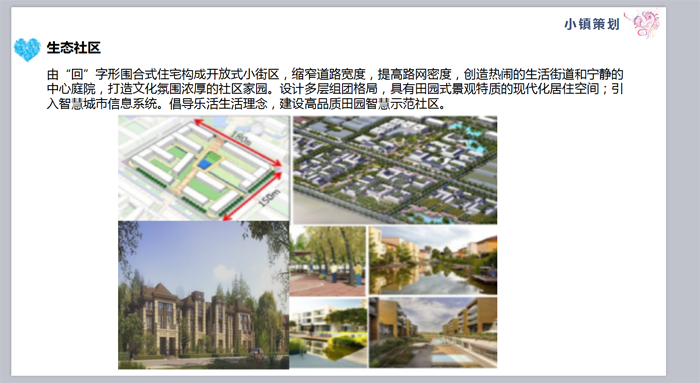Click the blue square in layout diagram
Screen dimensions: 700x383
(x=204, y=164)
